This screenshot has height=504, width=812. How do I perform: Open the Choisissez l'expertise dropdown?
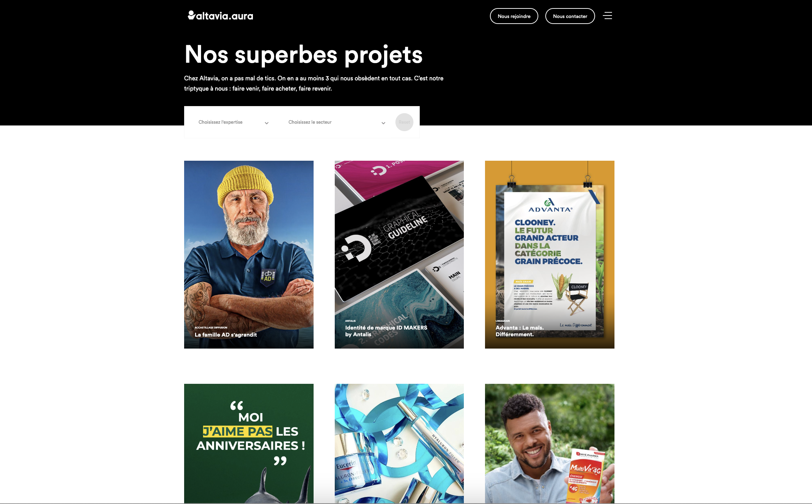tap(234, 122)
